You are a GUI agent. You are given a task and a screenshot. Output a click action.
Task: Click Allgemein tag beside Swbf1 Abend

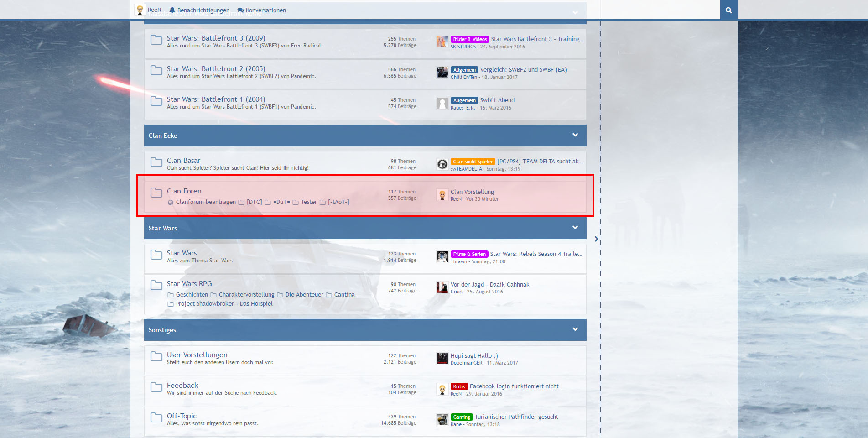[464, 100]
